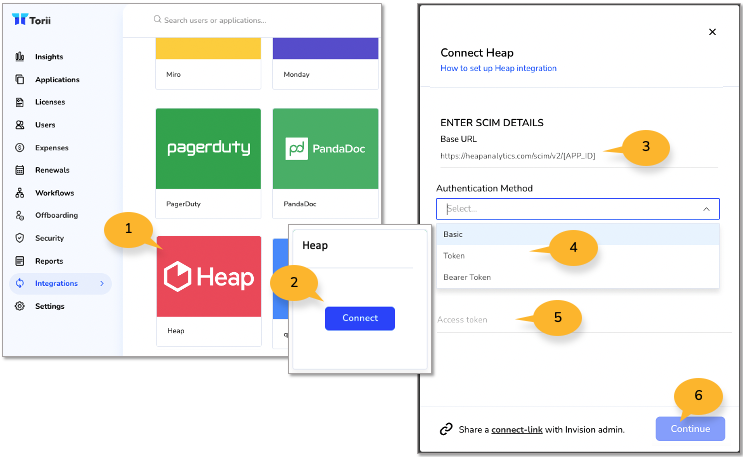Open Expenses page

52,147
